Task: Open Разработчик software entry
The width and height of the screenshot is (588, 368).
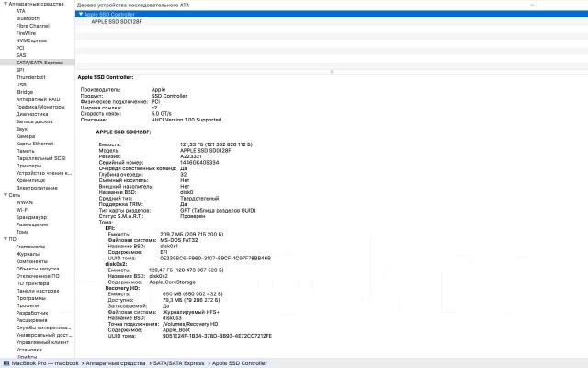Action: tap(32, 313)
